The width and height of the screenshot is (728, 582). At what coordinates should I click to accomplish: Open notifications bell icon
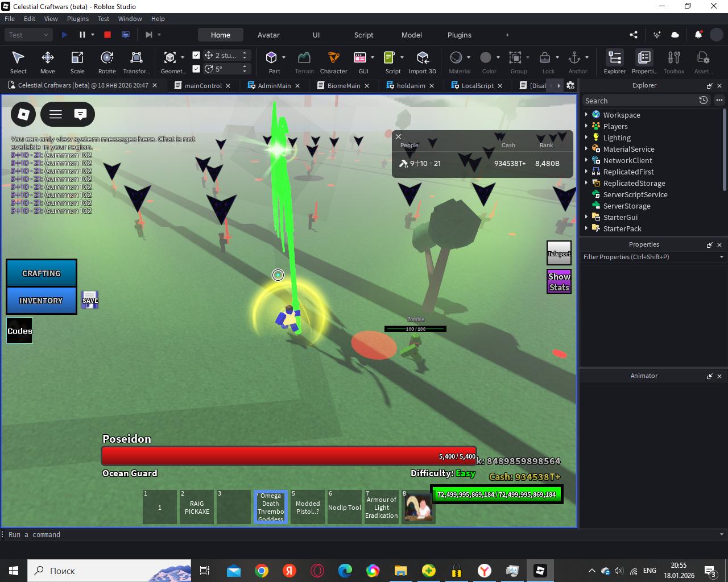pos(698,35)
